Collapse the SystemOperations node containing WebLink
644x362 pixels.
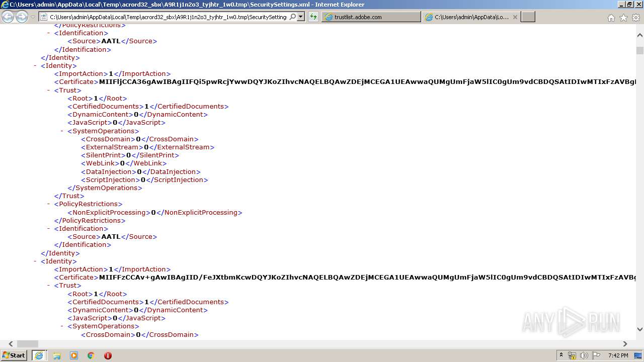(x=62, y=131)
